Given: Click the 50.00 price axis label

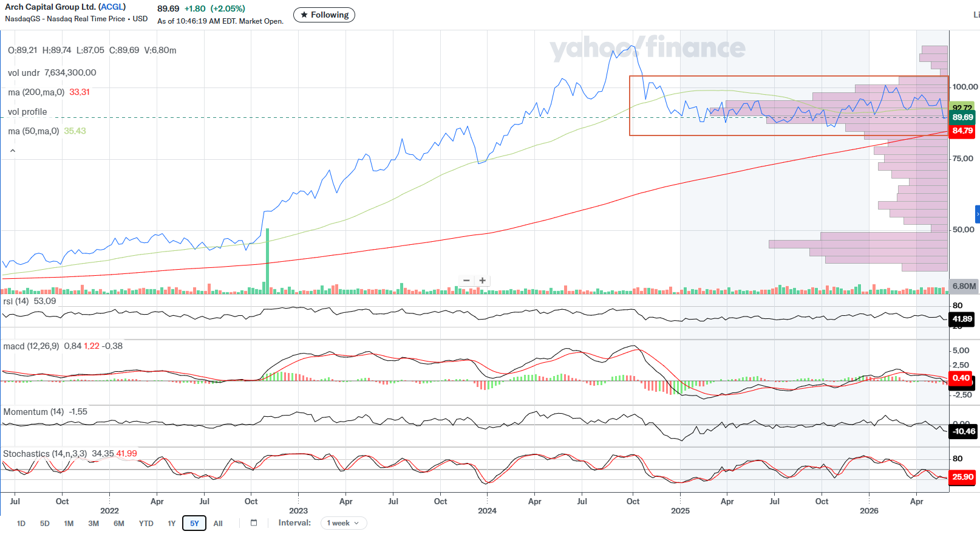Looking at the screenshot, I should click(x=963, y=230).
